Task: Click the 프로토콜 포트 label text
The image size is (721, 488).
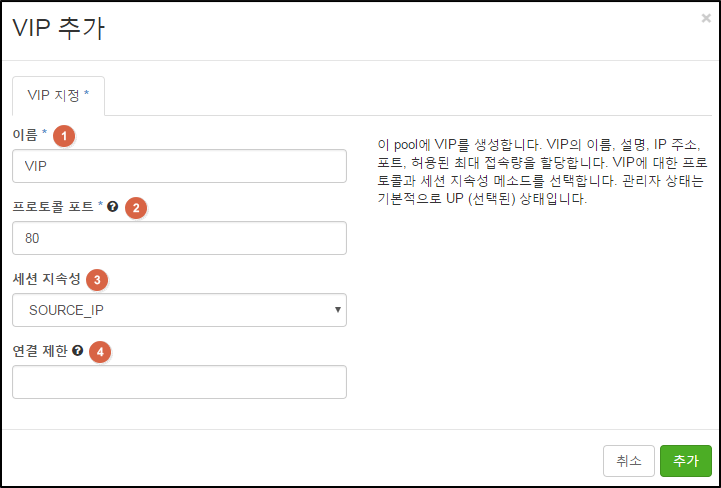Action: click(53, 207)
